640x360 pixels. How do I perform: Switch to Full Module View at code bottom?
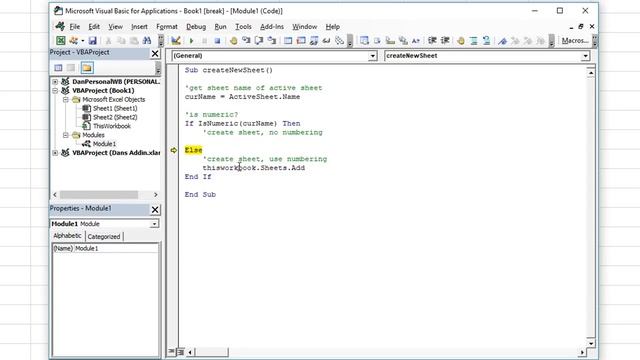click(180, 351)
